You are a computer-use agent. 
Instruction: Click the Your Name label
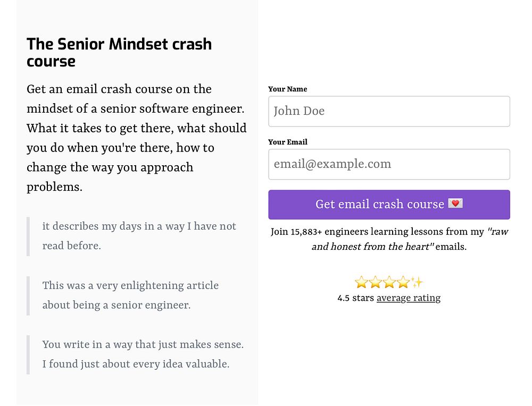pos(287,89)
